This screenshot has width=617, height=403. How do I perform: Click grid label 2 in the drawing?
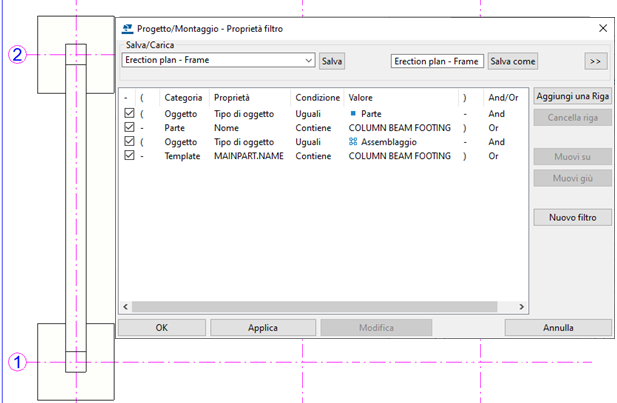click(x=17, y=54)
